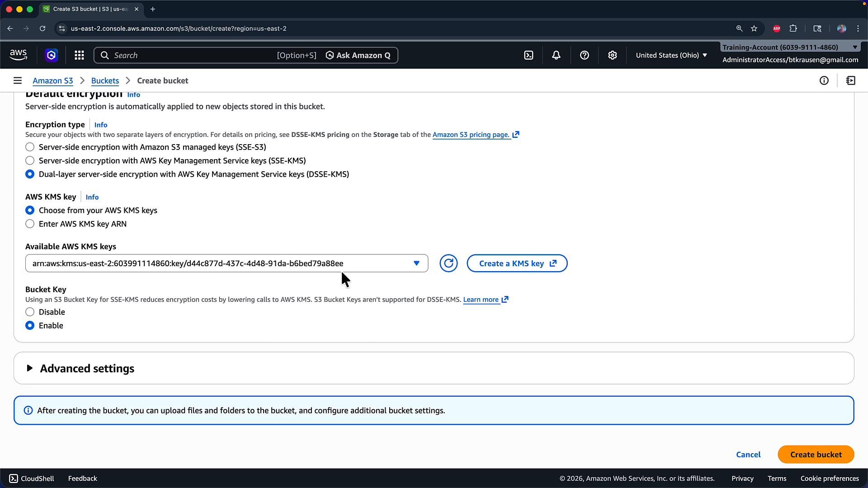
Task: Refresh the KMS keys list
Action: [x=448, y=263]
